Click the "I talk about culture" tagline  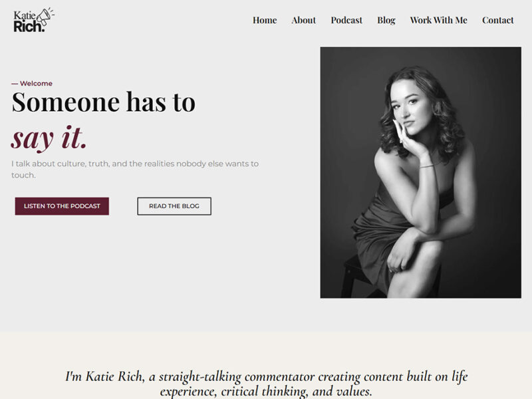[135, 164]
